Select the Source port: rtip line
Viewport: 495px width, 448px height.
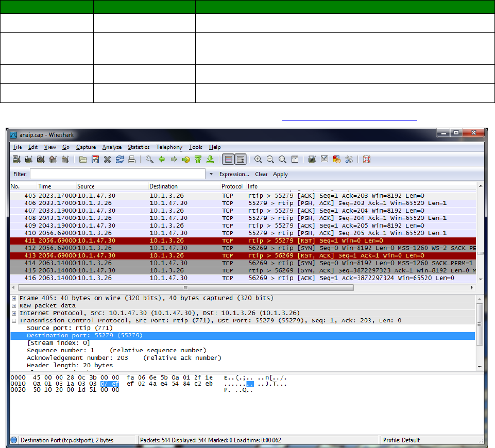pos(70,328)
